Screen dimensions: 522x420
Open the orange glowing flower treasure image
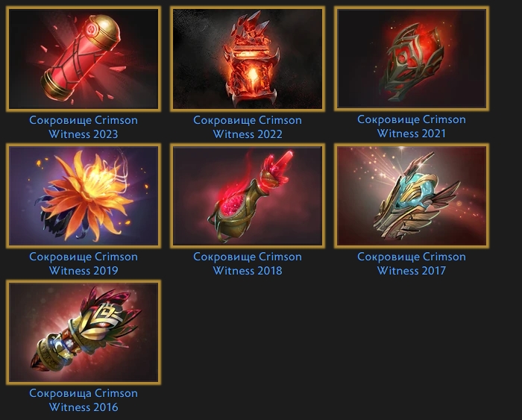point(84,195)
